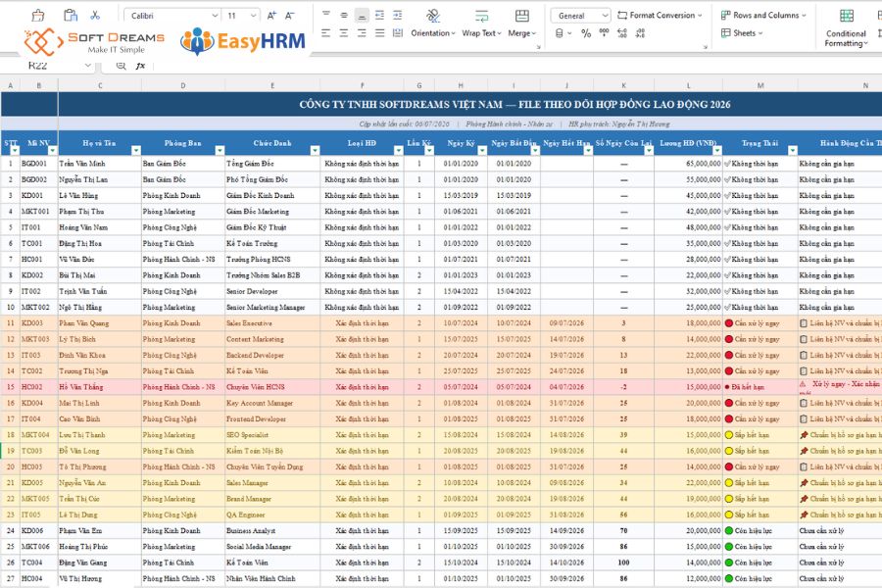
Task: Cut selection with the scissors icon
Action: (95, 16)
